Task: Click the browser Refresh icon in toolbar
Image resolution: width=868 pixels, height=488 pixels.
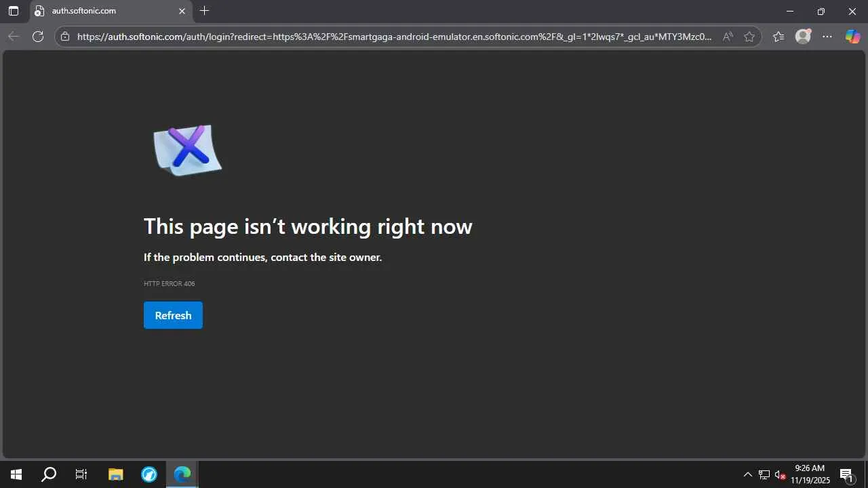Action: pos(38,37)
